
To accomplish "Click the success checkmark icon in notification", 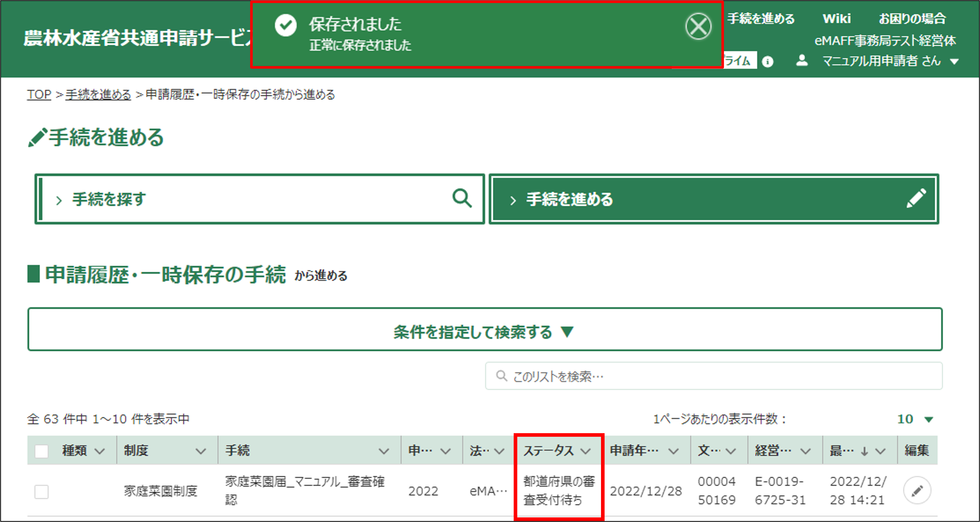I will (285, 26).
